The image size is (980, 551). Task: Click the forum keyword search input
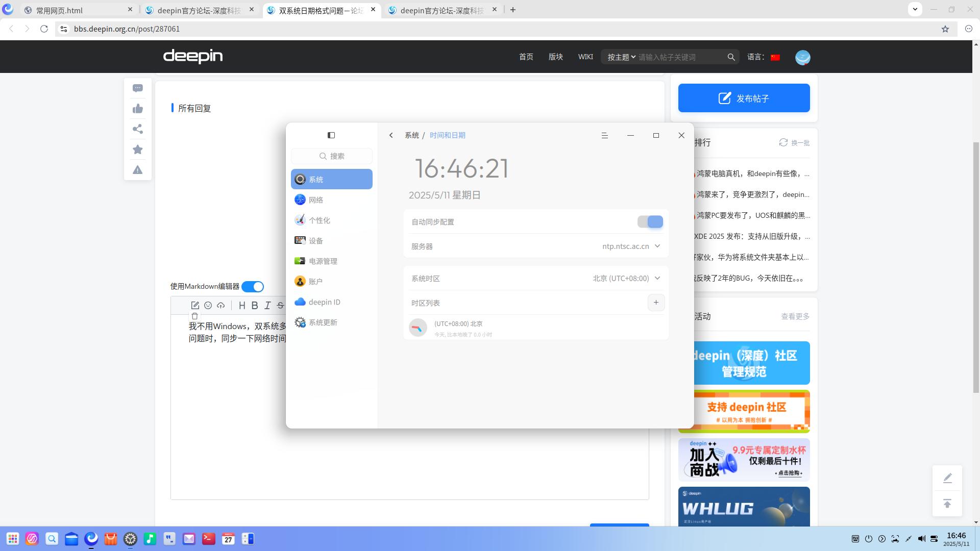[x=680, y=57]
